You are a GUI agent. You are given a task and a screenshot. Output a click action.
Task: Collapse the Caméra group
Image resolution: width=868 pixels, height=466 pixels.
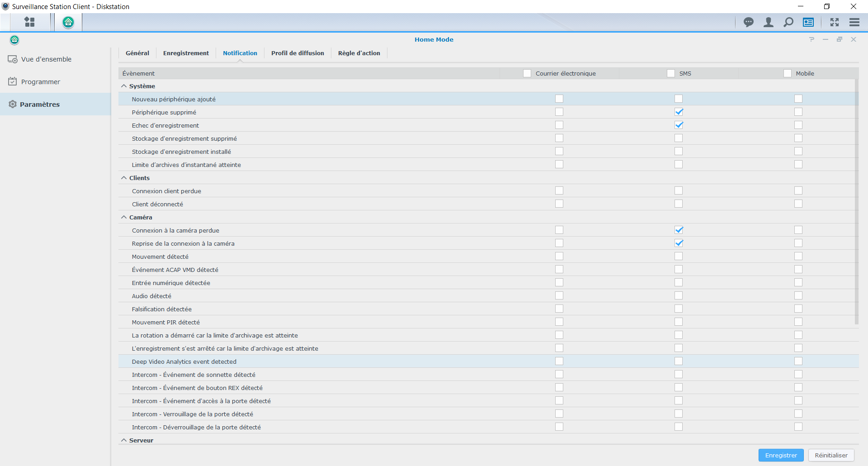(124, 217)
